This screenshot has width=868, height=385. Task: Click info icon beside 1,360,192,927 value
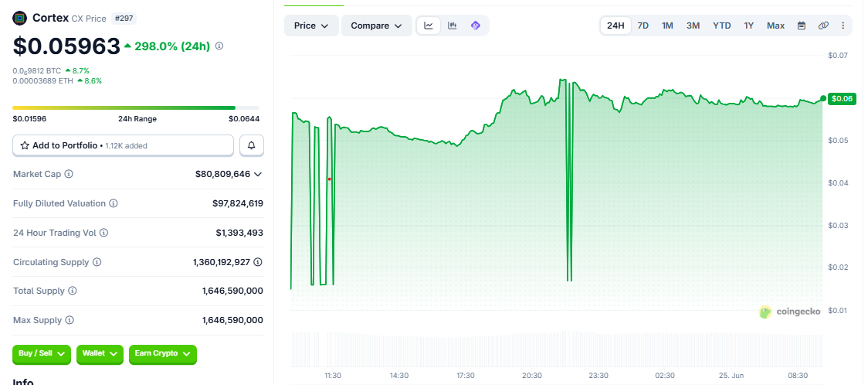pos(258,261)
